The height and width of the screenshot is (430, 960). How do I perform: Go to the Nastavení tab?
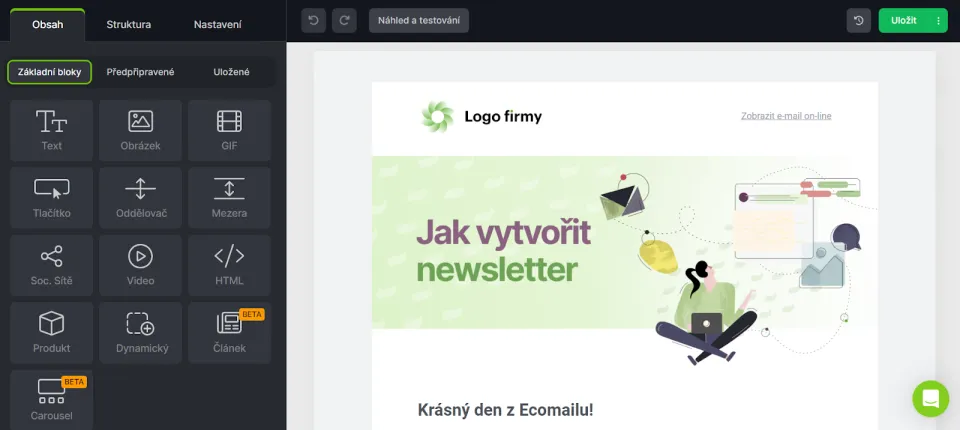(217, 25)
